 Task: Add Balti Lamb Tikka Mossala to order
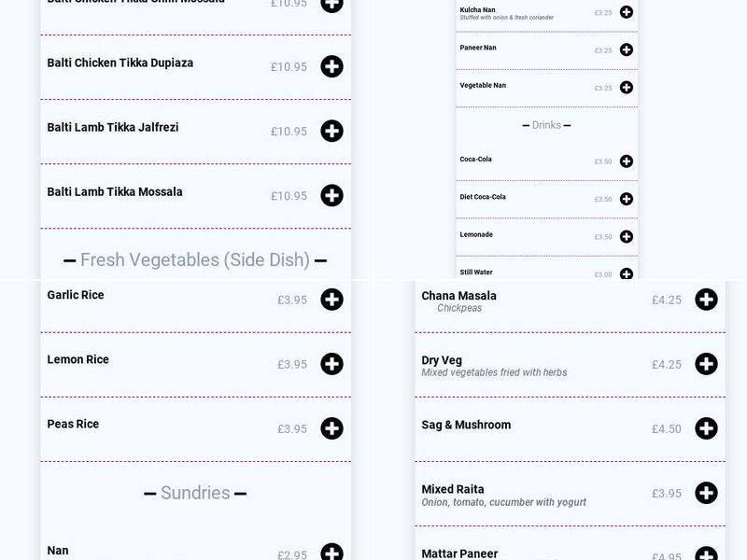click(x=330, y=196)
